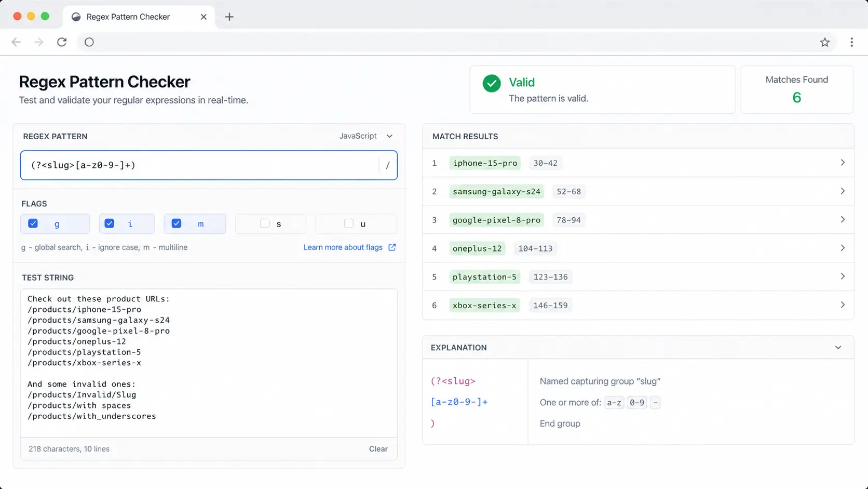The height and width of the screenshot is (489, 868).
Task: Expand the xbox-series-x match chevron
Action: (843, 305)
